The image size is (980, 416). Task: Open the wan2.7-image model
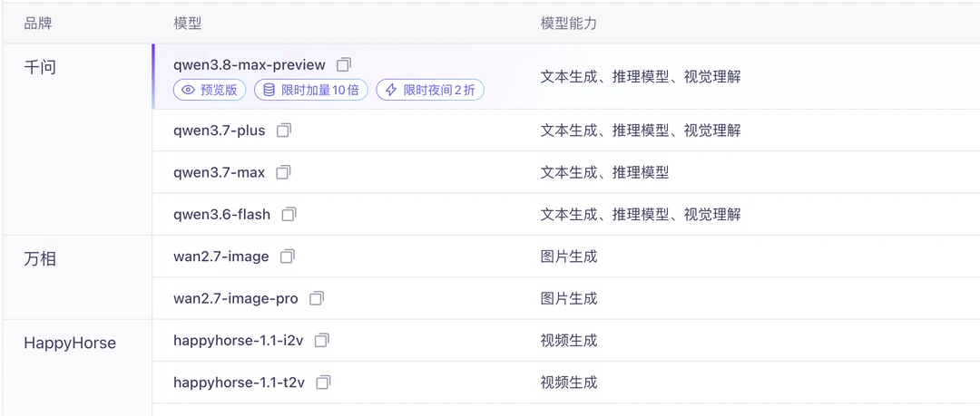(x=221, y=256)
